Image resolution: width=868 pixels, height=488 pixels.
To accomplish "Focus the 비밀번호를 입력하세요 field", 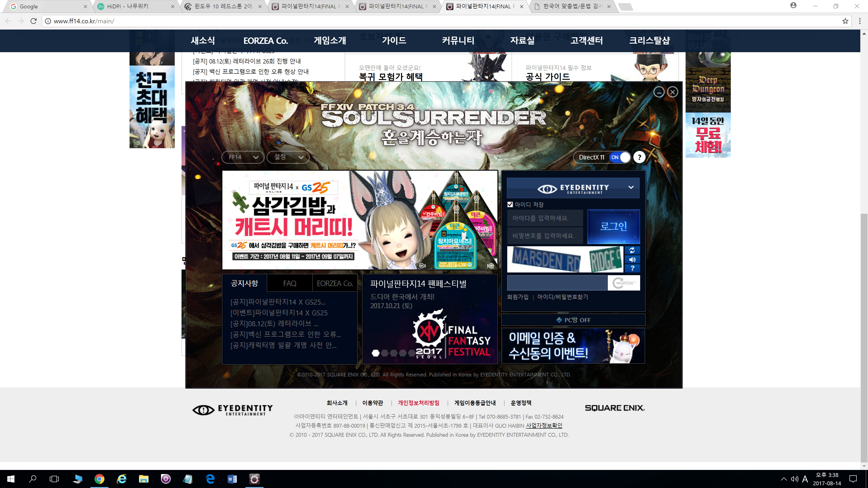I will [545, 236].
